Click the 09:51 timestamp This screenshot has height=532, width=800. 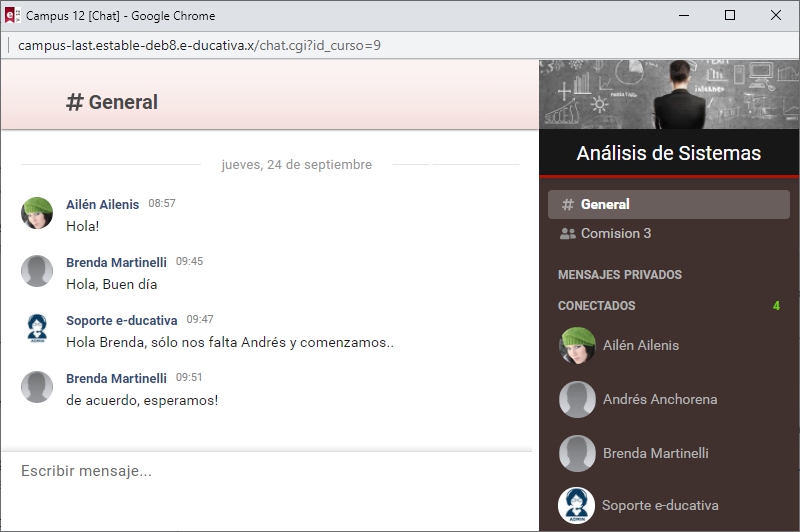(x=189, y=377)
